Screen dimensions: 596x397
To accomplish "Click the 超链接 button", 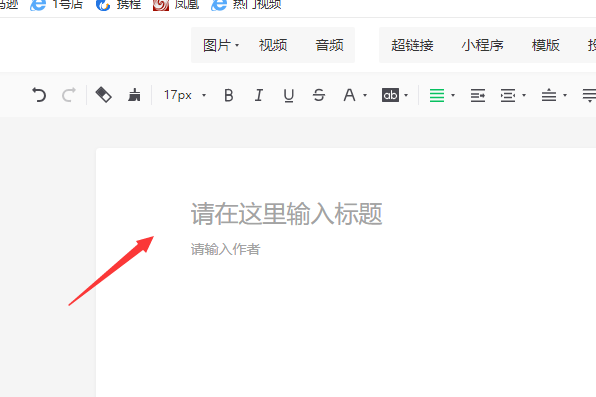I will pos(412,45).
